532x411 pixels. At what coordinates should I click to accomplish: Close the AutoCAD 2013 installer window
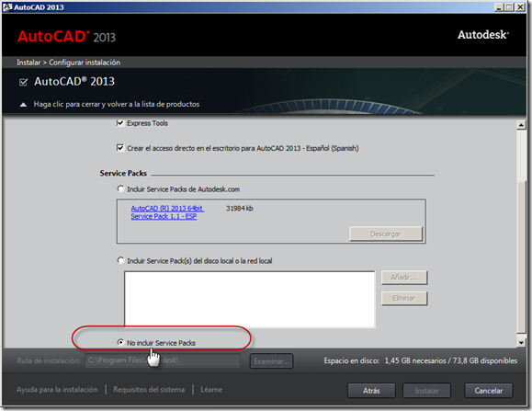pos(520,7)
